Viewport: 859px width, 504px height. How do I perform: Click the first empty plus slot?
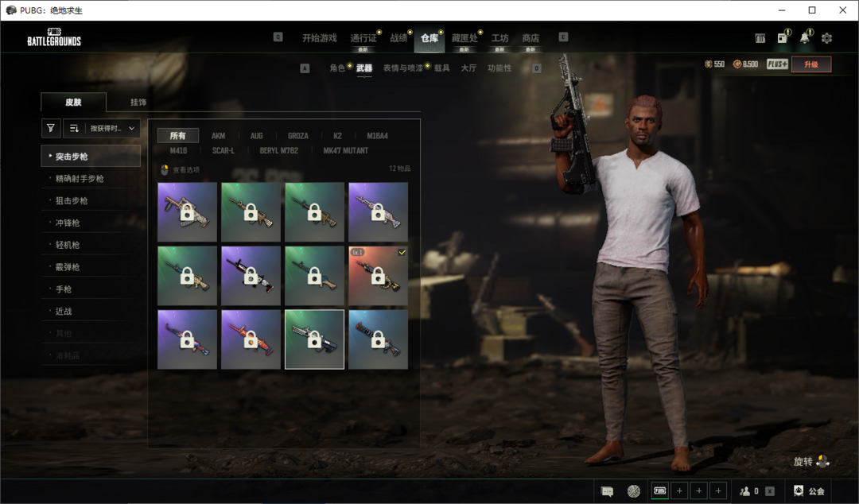coord(679,491)
